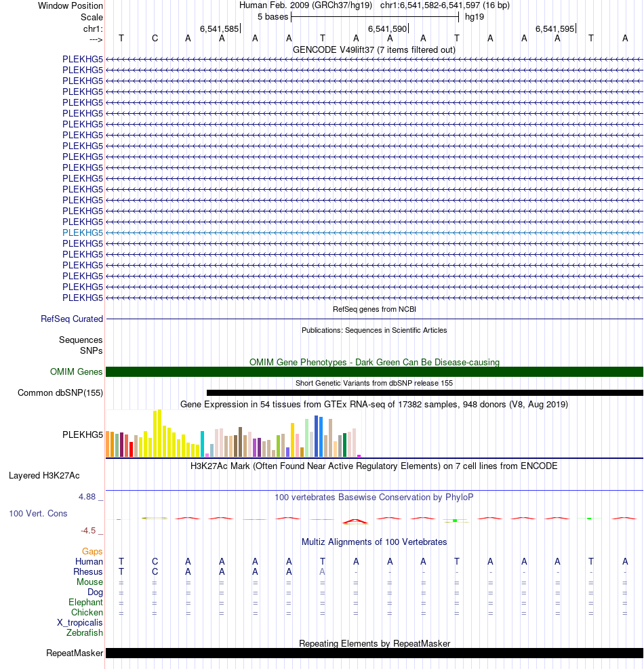Open the Repeating Elements by RepeatMasker title
This screenshot has height=669, width=644.
[x=374, y=643]
